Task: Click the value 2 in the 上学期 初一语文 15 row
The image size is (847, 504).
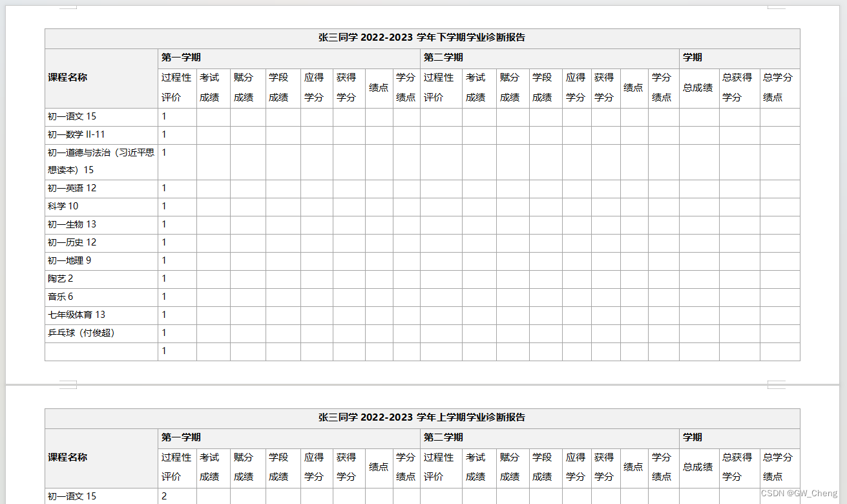Action: (x=164, y=496)
